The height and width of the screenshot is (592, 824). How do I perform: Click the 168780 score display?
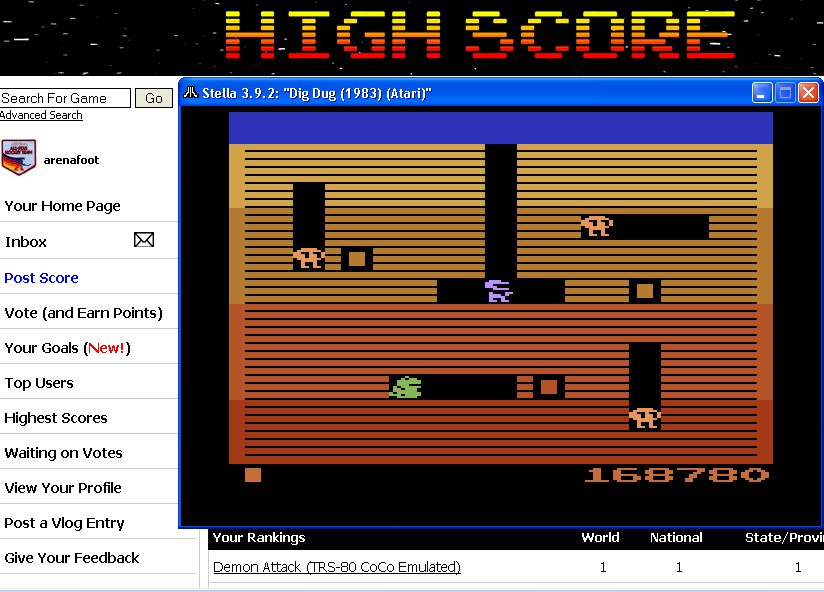point(677,475)
